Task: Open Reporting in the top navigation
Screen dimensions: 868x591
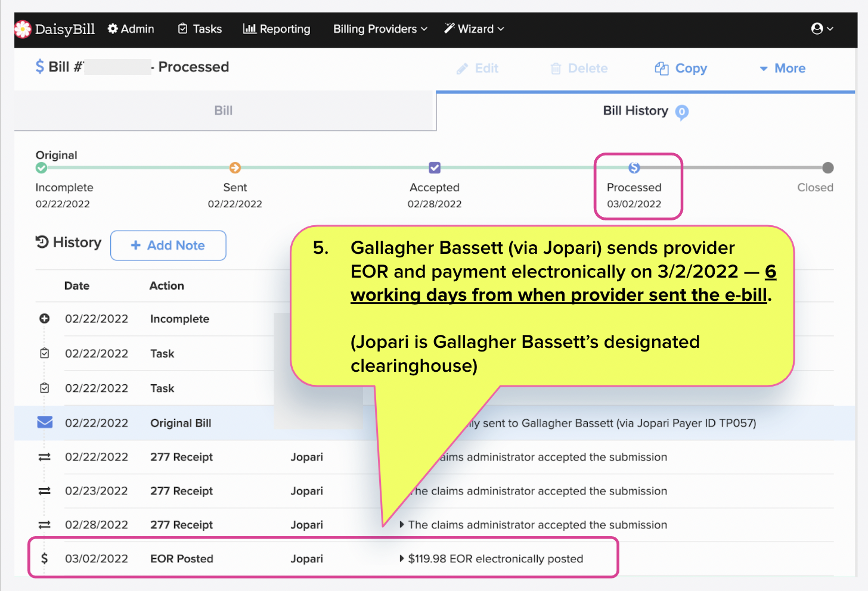Action: (x=277, y=29)
